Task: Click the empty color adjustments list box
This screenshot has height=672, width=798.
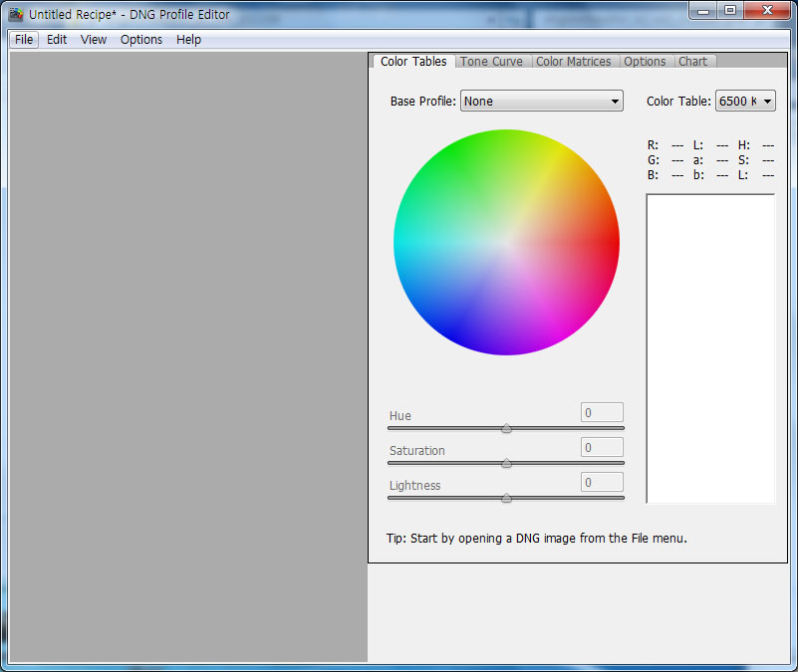Action: [x=710, y=348]
